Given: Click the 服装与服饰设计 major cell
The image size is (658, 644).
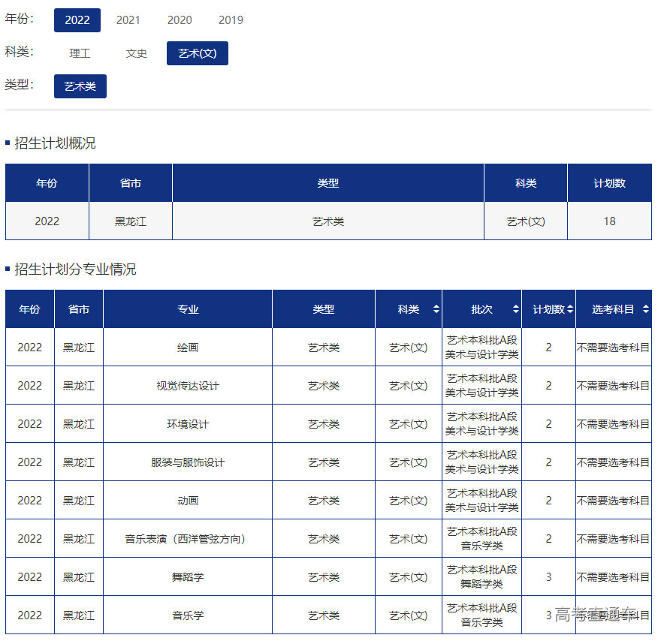Looking at the screenshot, I should (x=188, y=462).
